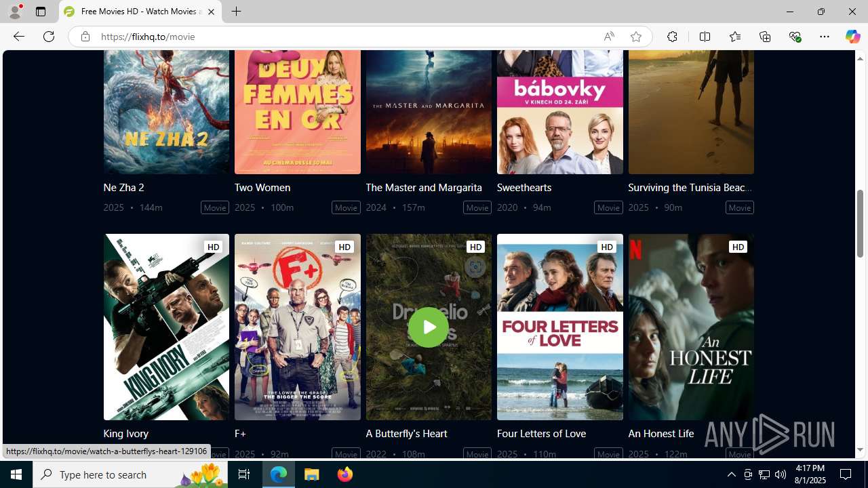Open the King Ivory poster
The width and height of the screenshot is (868, 488).
point(166,327)
